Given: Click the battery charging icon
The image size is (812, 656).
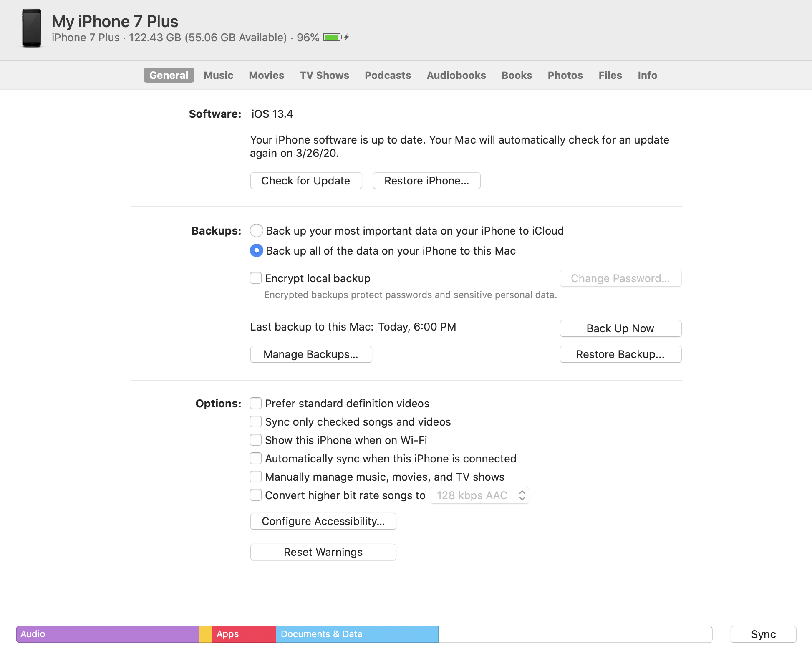Looking at the screenshot, I should point(335,38).
